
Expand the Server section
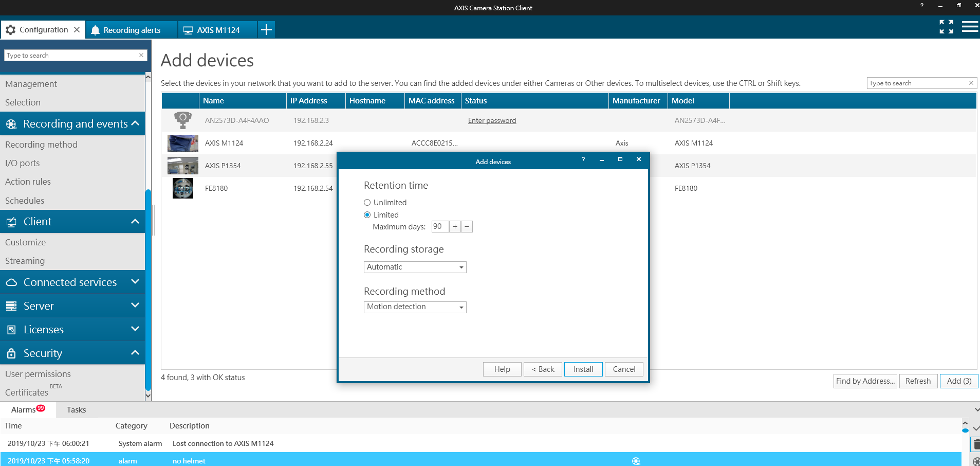click(135, 306)
